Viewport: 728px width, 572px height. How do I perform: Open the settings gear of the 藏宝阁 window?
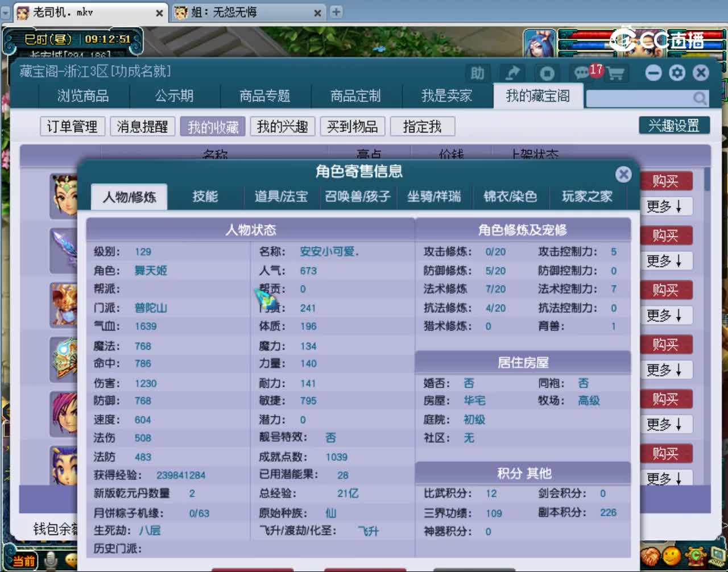[x=677, y=73]
